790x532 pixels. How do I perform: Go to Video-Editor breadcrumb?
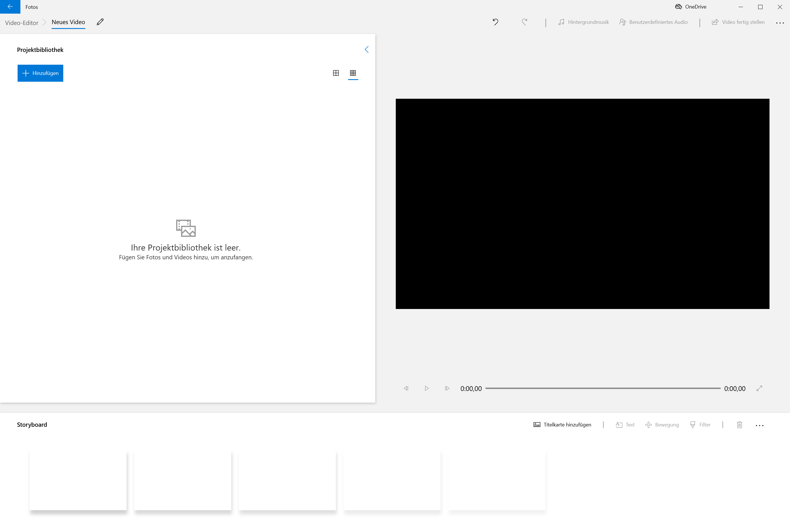pos(22,23)
